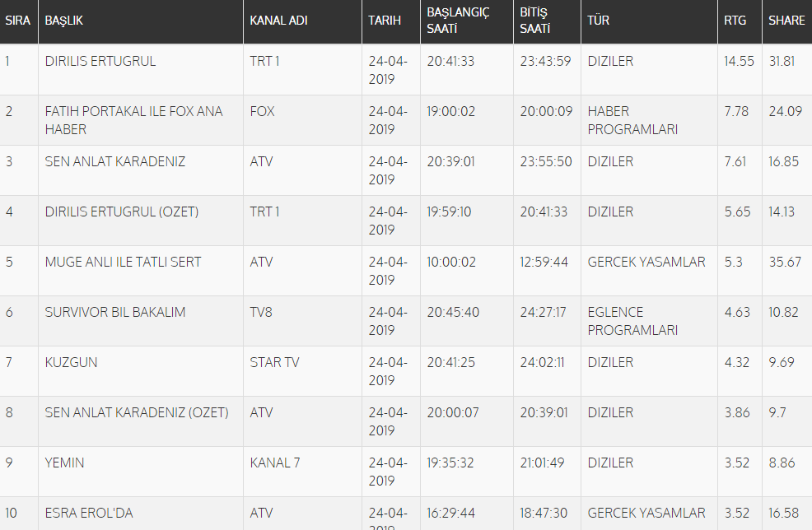Viewport: 812px width, 530px height.
Task: Click the YEMIN program title
Action: click(64, 463)
